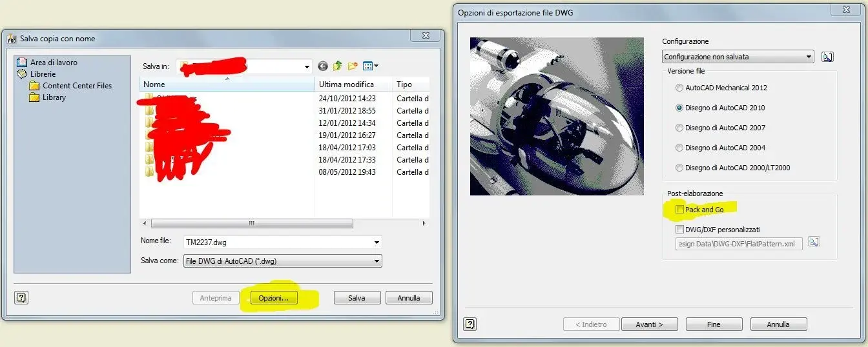Viewport: 868px width, 347px height.
Task: Open the Nome file dropdown arrow
Action: 377,243
